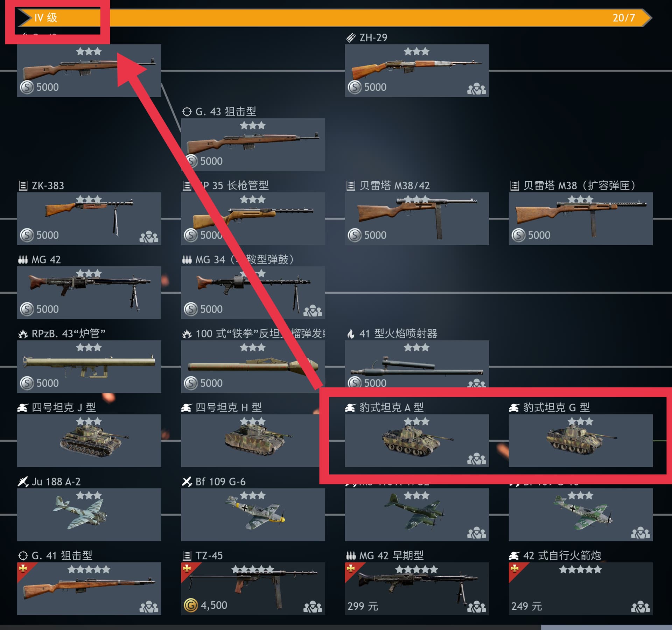
Task: Click the IV 级 tier header arrow
Action: click(24, 18)
